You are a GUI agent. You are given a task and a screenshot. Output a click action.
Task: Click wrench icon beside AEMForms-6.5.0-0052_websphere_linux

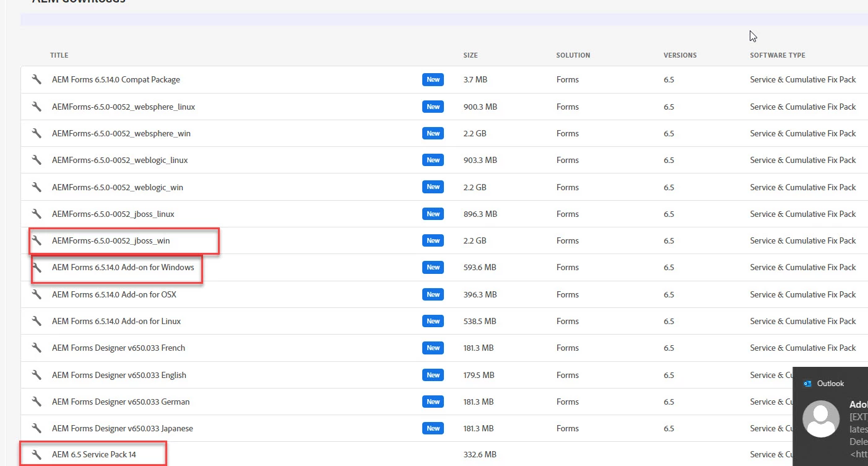pos(37,107)
